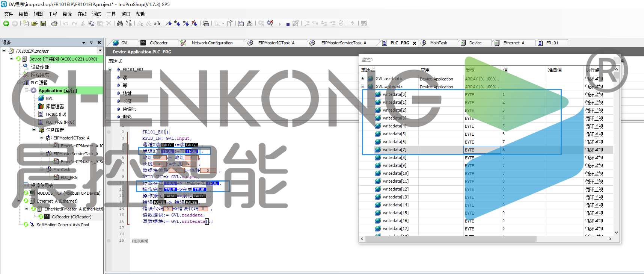644x274 pixels.
Task: Open find with the binoculars icon
Action: tap(120, 23)
